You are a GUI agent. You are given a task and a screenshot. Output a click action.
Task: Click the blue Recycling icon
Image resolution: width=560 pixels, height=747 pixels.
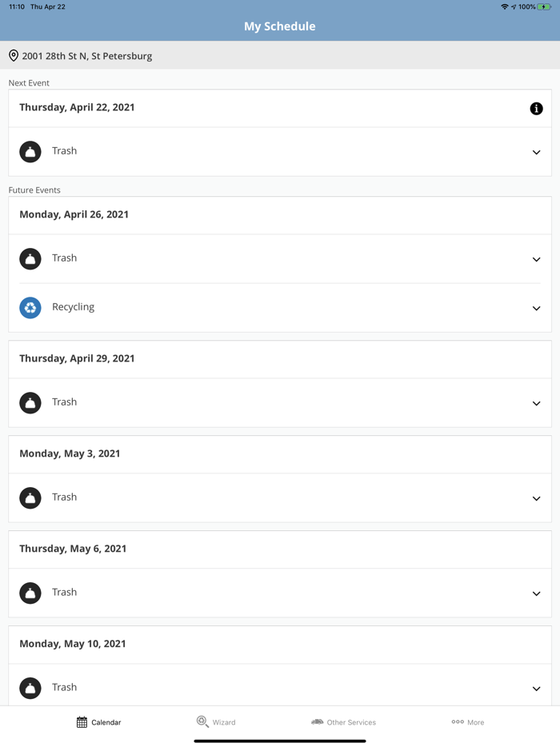pos(30,307)
